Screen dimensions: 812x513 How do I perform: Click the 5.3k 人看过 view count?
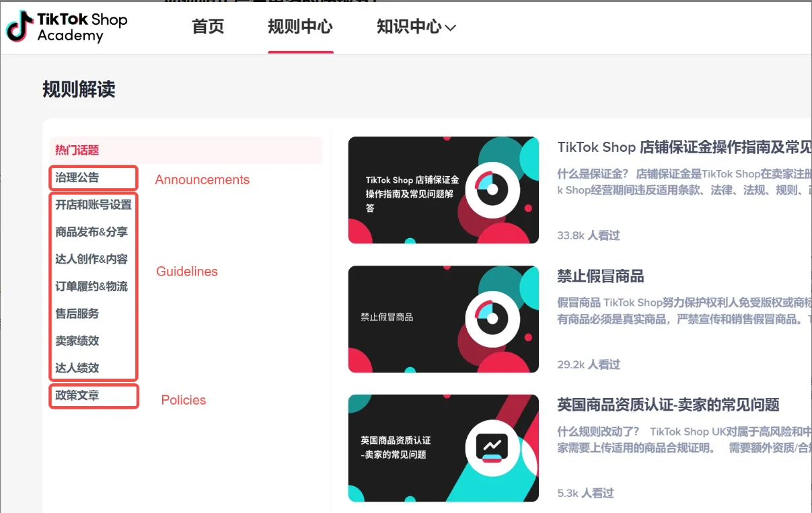(585, 493)
